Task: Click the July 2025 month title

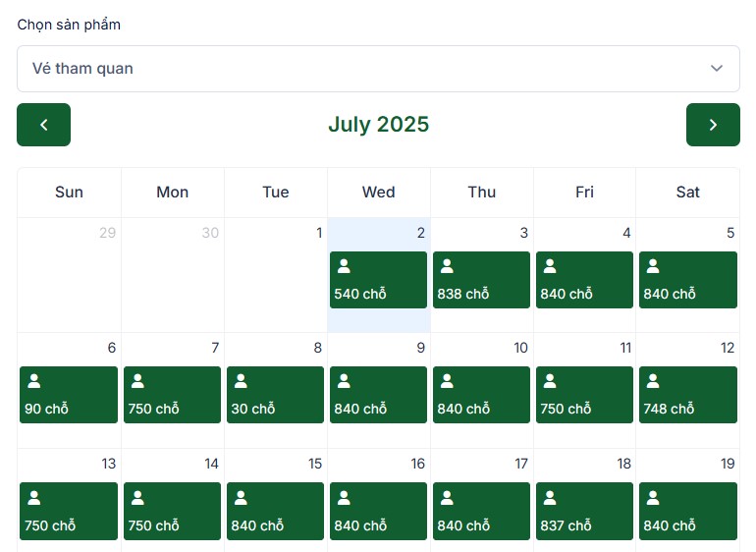Action: pyautogui.click(x=378, y=125)
